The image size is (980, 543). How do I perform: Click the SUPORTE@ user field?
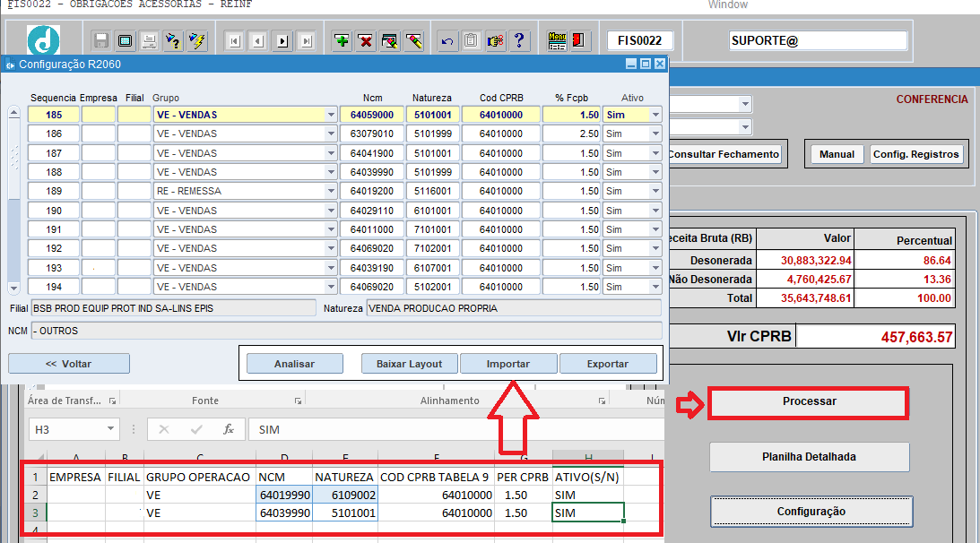pos(818,40)
